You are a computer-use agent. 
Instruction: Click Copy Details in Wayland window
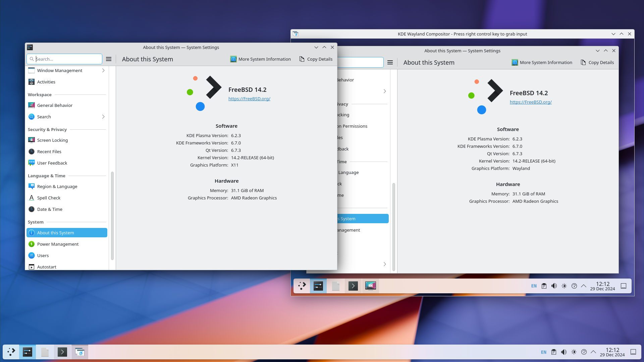pyautogui.click(x=597, y=62)
